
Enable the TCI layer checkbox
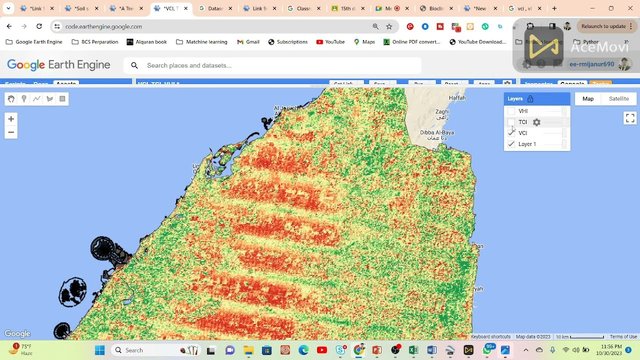(x=511, y=122)
